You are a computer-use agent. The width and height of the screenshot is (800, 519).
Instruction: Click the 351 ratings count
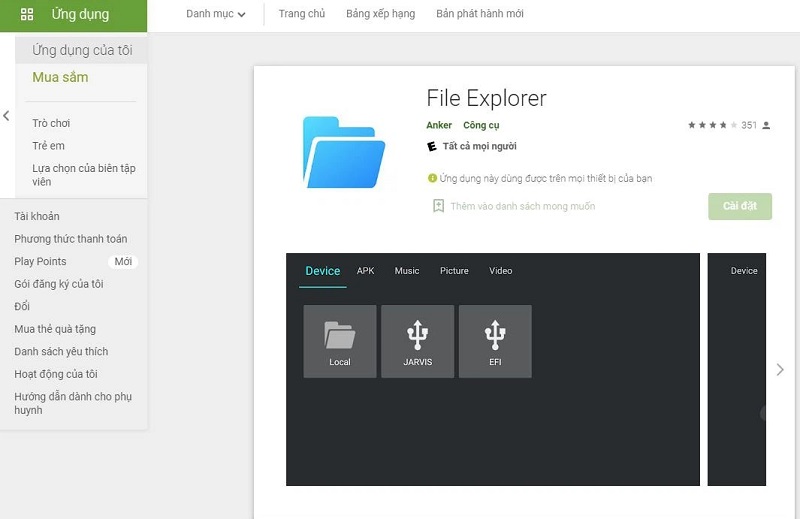[x=749, y=125]
